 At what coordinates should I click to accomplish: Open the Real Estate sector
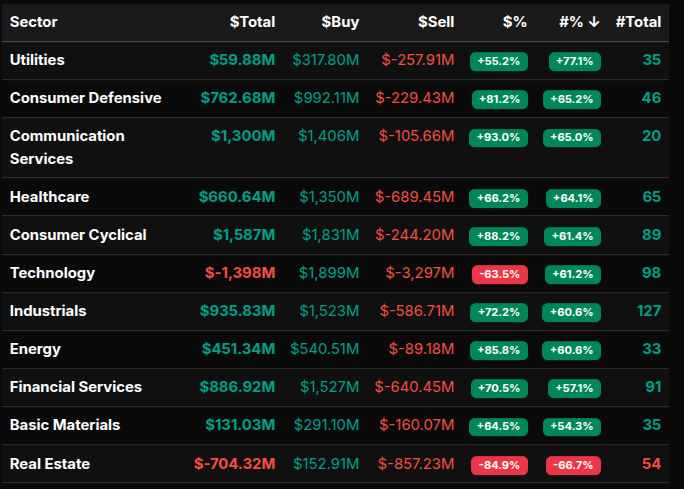pos(49,464)
